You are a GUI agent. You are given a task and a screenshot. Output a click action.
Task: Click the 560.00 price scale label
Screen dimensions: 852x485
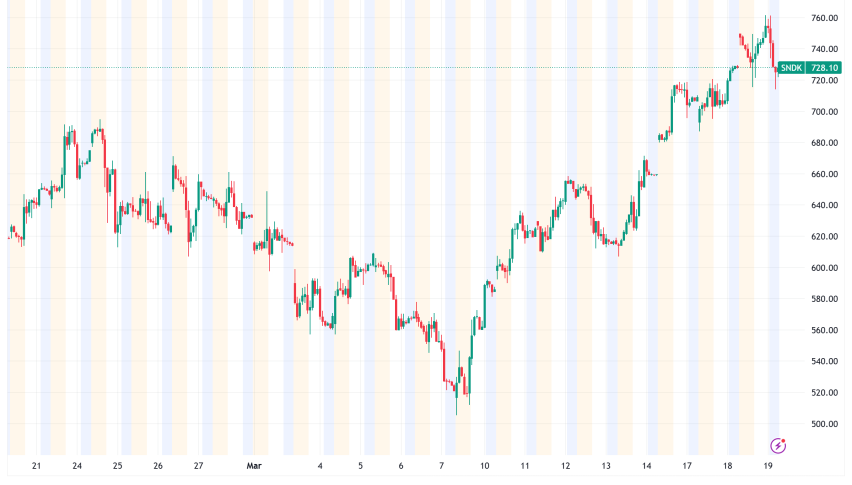(x=824, y=330)
